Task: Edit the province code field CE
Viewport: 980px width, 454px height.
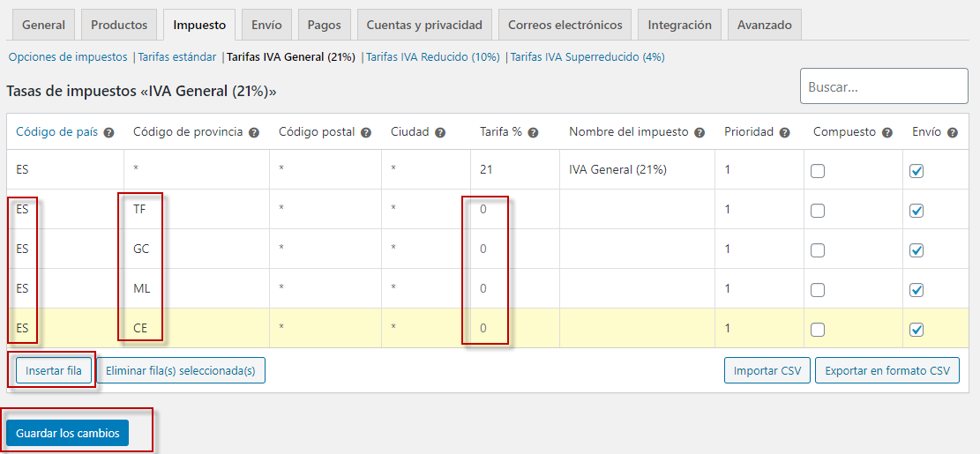Action: tap(197, 327)
